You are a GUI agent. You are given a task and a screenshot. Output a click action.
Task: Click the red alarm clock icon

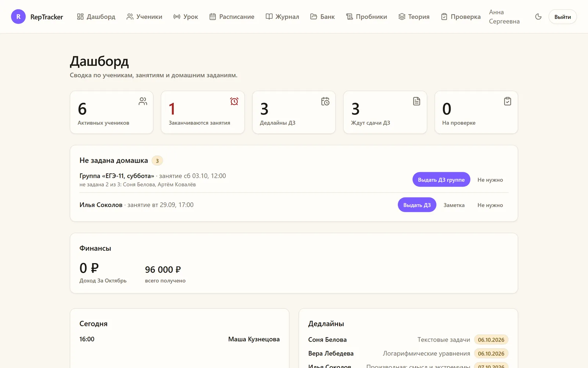(x=234, y=101)
